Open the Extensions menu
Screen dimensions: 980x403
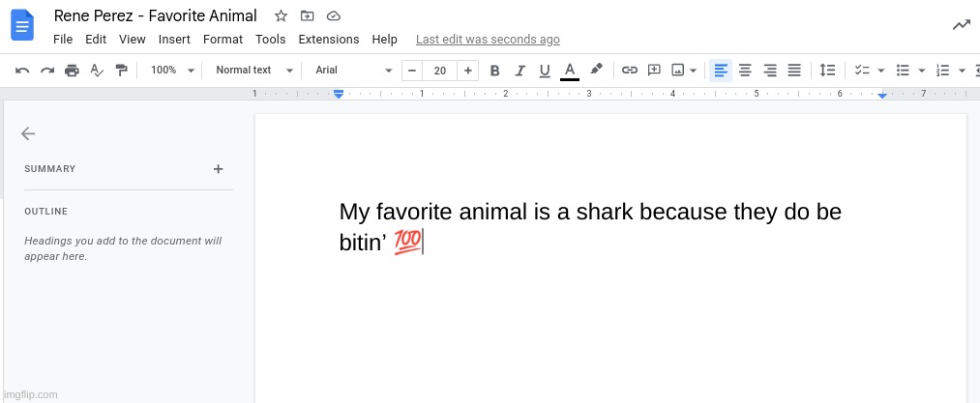pos(328,40)
